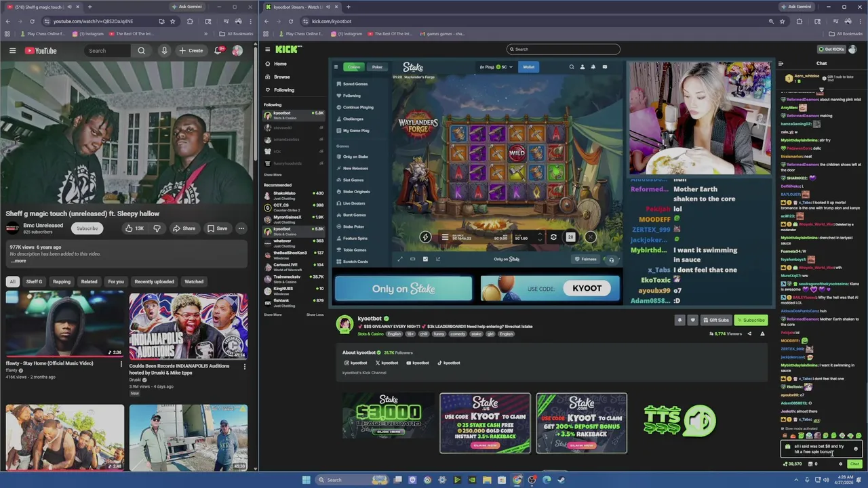This screenshot has width=868, height=488.
Task: Like the Sheff G video
Action: tap(134, 228)
